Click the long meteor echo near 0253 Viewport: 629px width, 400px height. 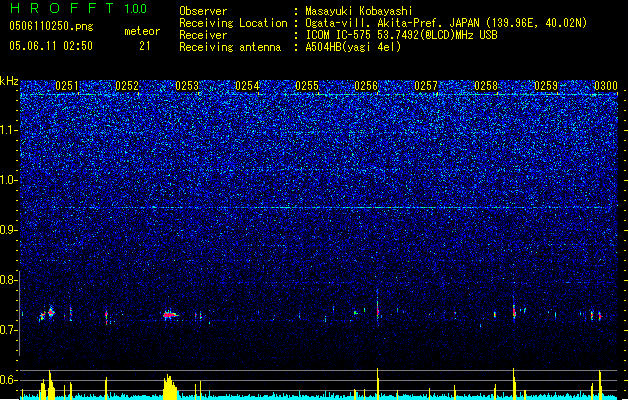point(170,315)
